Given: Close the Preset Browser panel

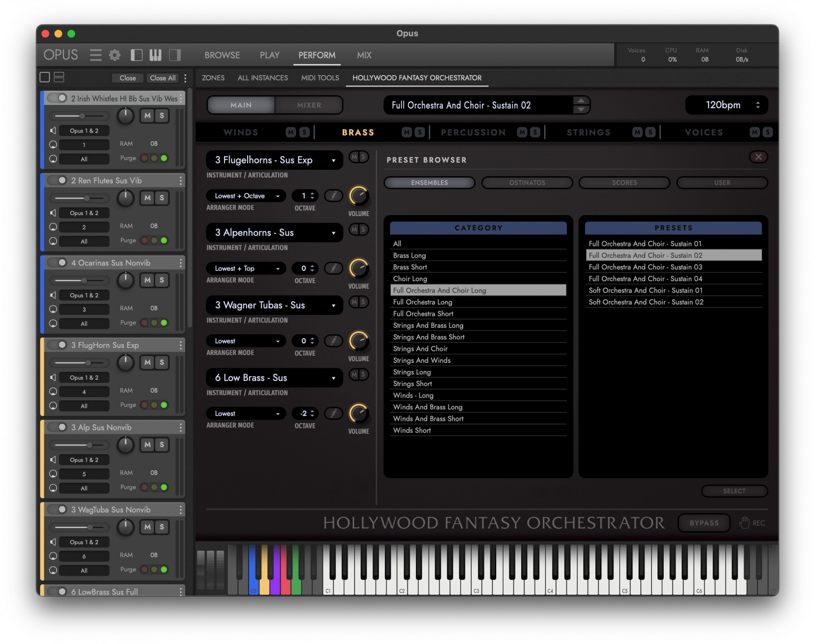Looking at the screenshot, I should point(758,157).
